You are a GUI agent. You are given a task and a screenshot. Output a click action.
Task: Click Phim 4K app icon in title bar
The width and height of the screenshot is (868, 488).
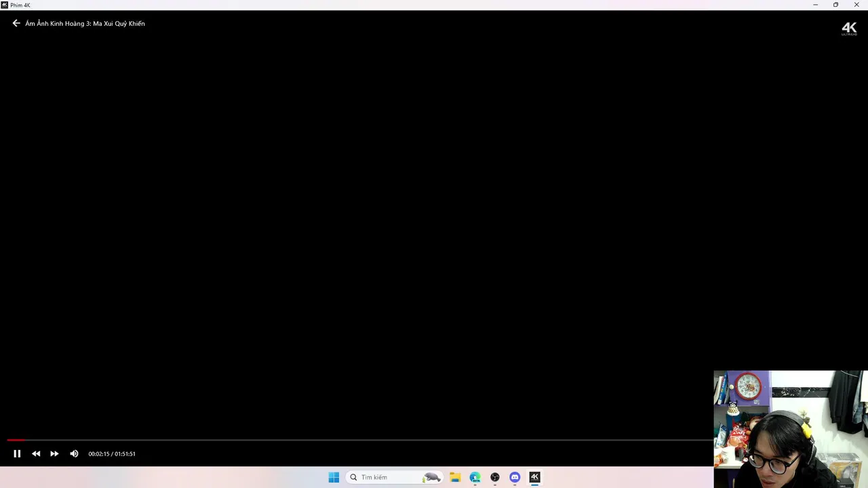click(5, 5)
